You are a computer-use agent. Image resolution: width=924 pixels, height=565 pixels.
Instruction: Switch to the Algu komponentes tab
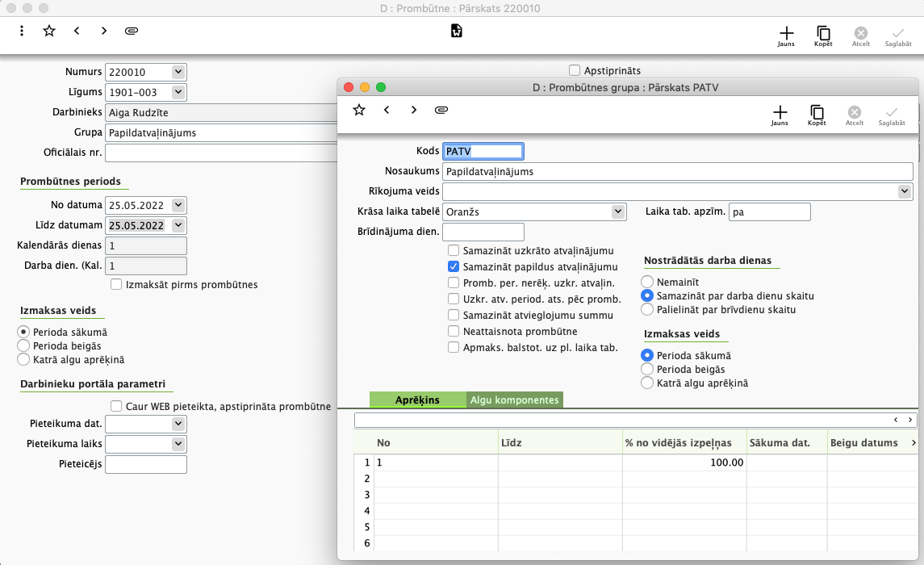tap(514, 400)
